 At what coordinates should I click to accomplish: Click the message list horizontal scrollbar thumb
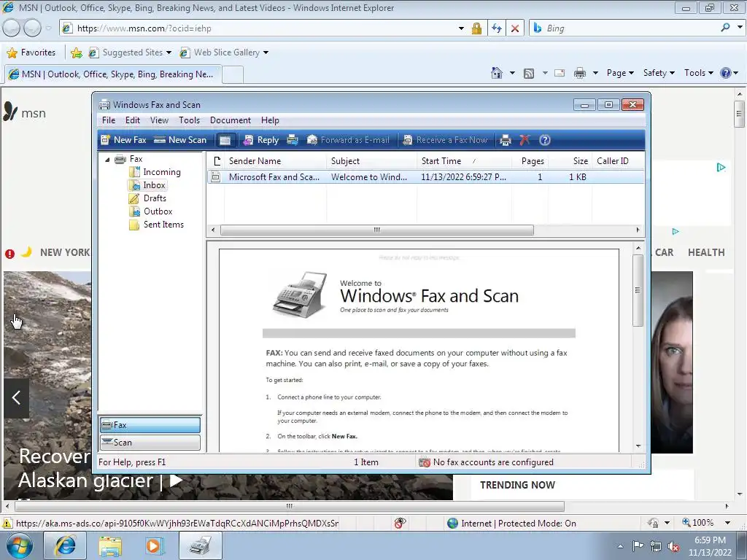pyautogui.click(x=377, y=230)
